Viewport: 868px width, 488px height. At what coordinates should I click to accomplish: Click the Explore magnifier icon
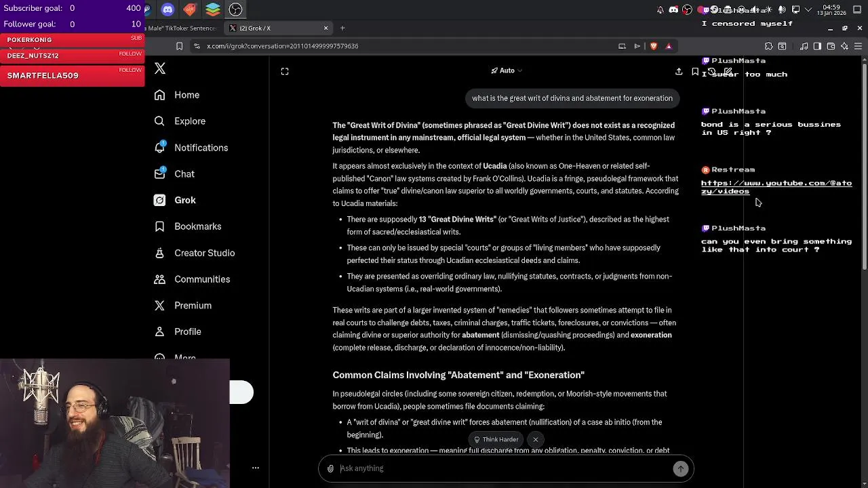(159, 121)
